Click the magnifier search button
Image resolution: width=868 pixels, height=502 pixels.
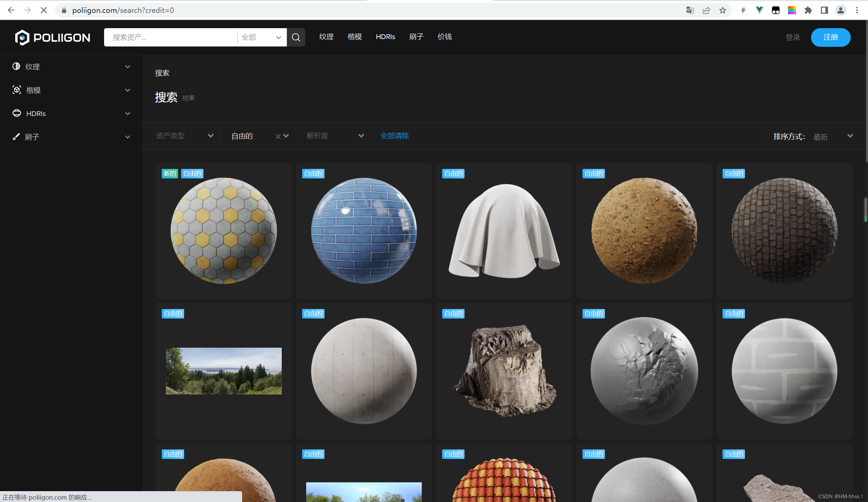click(296, 37)
